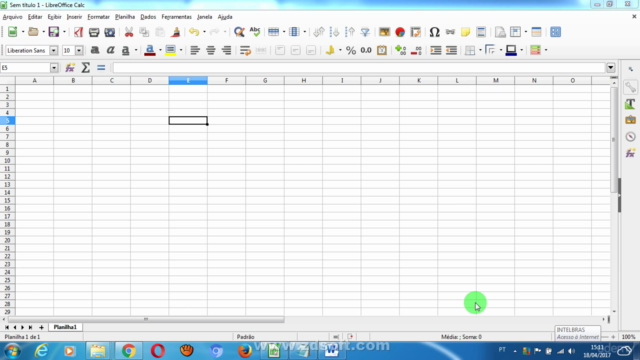Open the font name dropdown arrow
The height and width of the screenshot is (360, 640).
pos(53,50)
